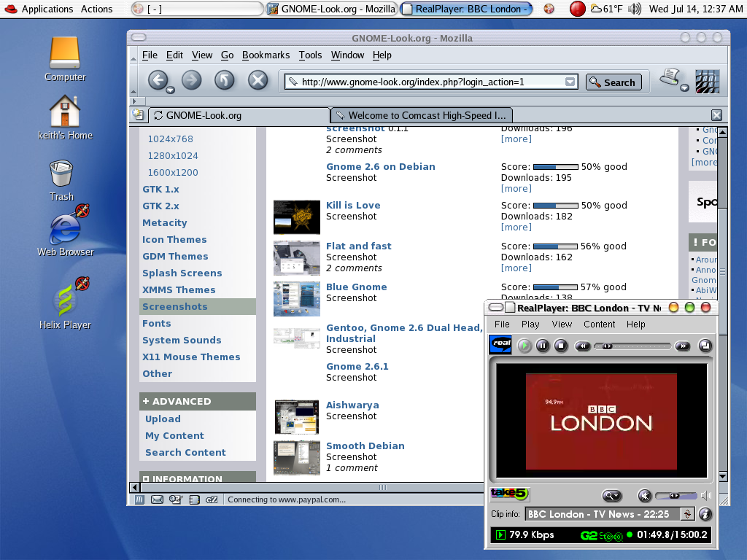Open the Back button history dropdown arrow
Image resolution: width=747 pixels, height=560 pixels.
[170, 90]
